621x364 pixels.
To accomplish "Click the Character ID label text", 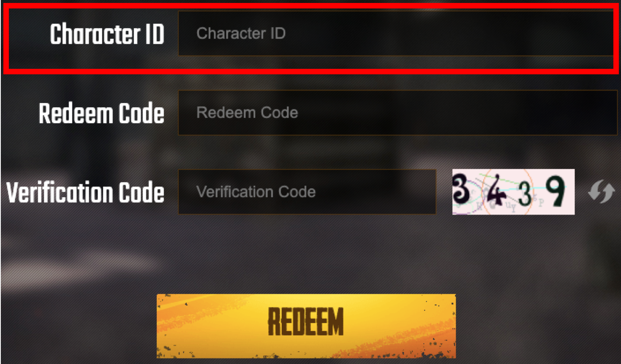I will click(107, 34).
